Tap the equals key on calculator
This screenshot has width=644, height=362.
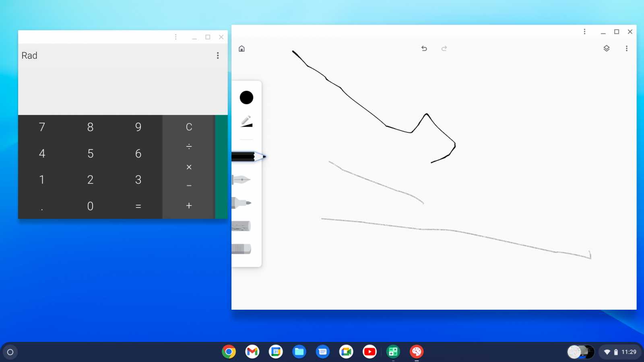(x=138, y=206)
